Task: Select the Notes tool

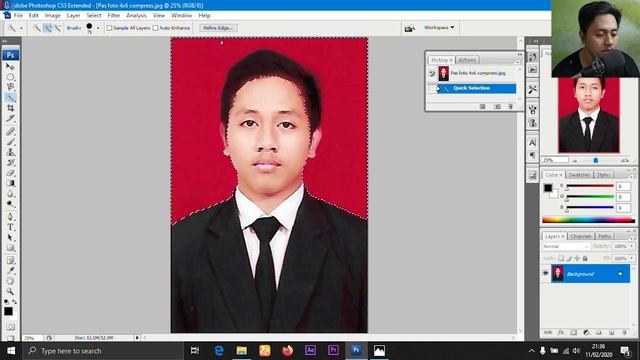Action: point(10,260)
